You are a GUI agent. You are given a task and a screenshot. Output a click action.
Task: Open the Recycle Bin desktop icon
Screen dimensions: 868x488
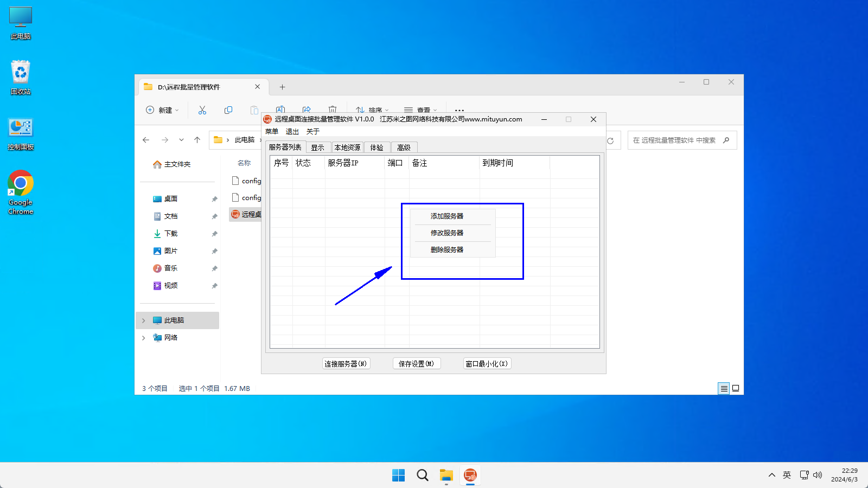click(x=21, y=78)
